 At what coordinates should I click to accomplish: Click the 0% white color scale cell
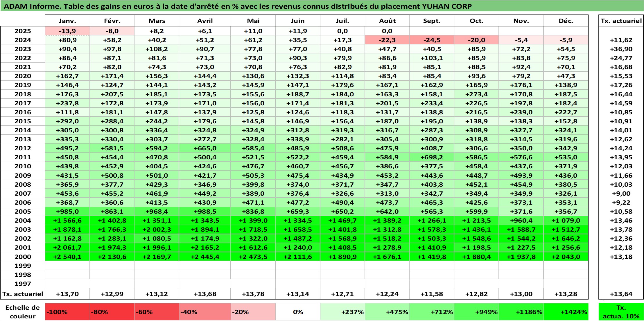[298, 312]
